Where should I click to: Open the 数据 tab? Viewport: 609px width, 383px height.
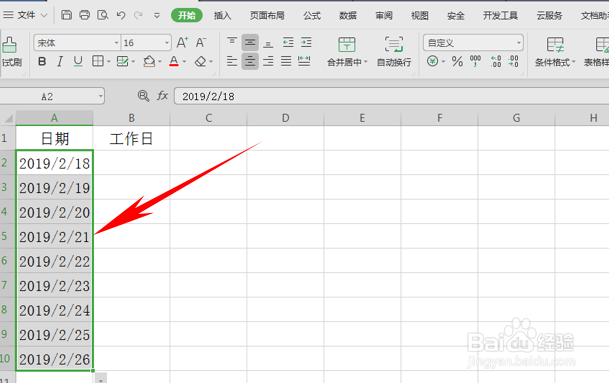pyautogui.click(x=348, y=16)
